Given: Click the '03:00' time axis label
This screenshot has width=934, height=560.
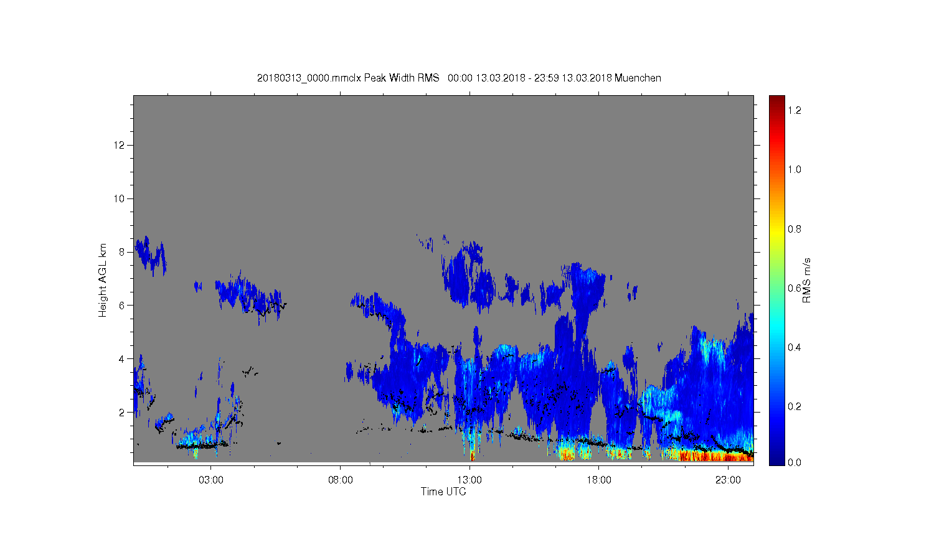Looking at the screenshot, I should click(211, 480).
